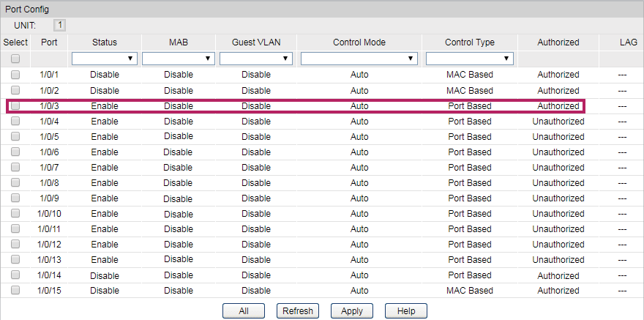Enable the checkbox next to port 1/0/7

click(15, 168)
